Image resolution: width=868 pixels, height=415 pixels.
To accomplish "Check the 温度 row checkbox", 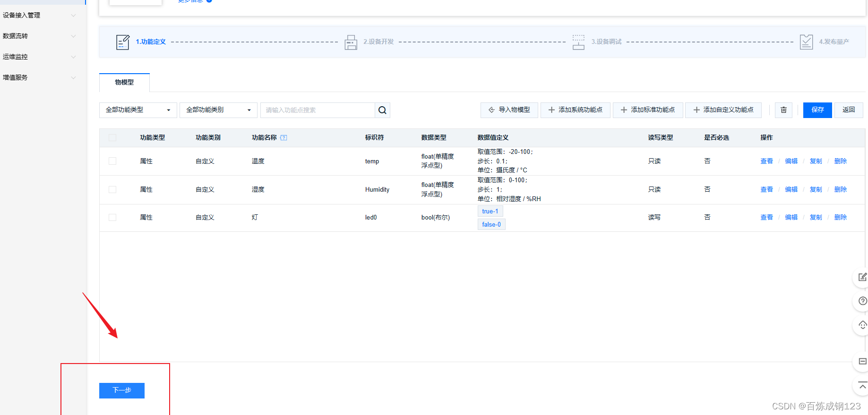I will 112,161.
